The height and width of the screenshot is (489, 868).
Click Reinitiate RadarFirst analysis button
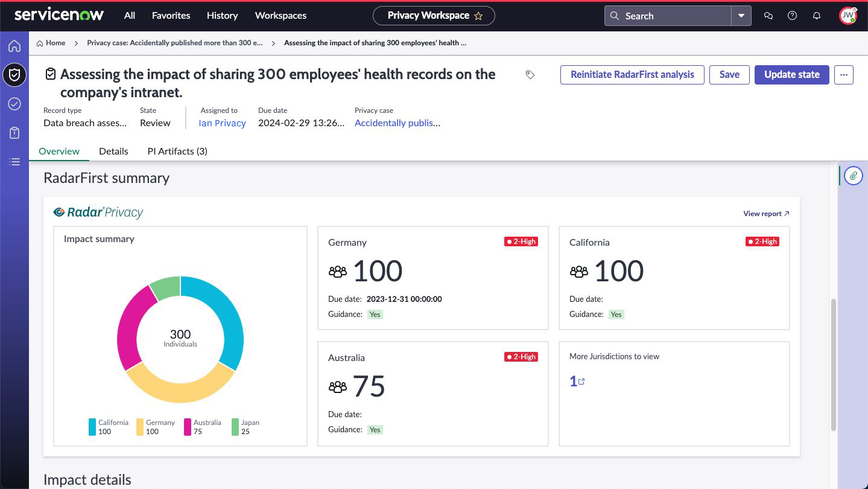[x=632, y=75]
